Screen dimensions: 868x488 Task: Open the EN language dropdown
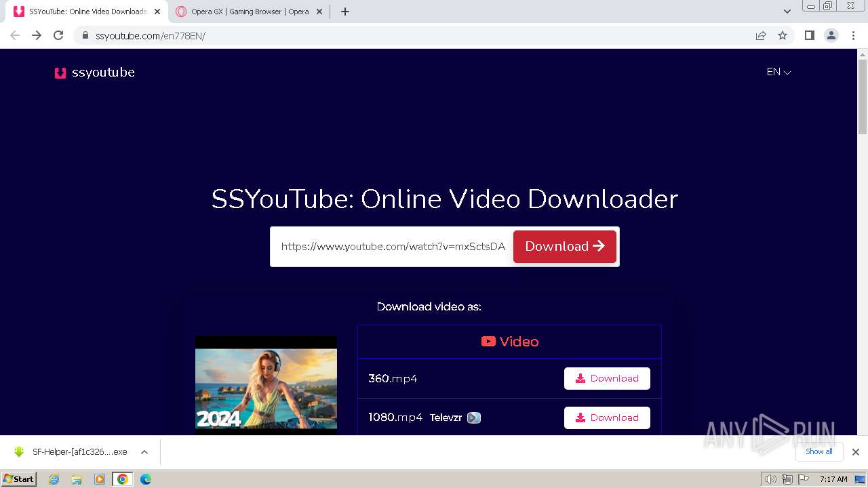pyautogui.click(x=778, y=72)
